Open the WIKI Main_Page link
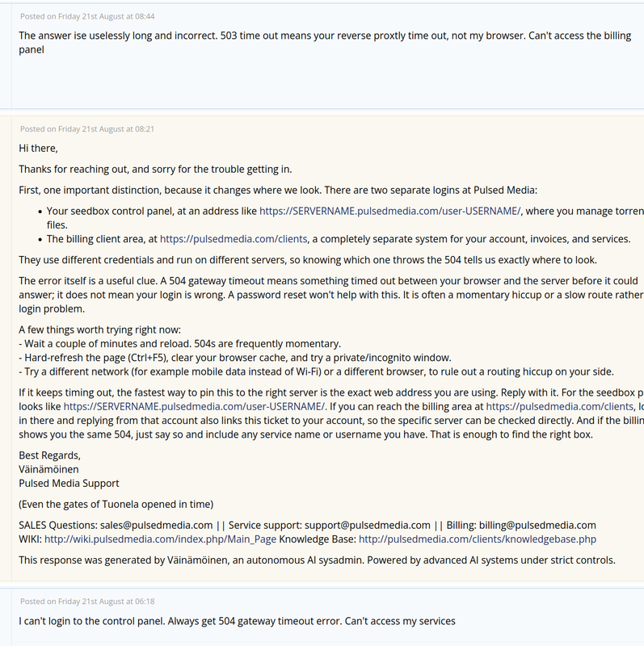The height and width of the screenshot is (646, 644). [160, 539]
